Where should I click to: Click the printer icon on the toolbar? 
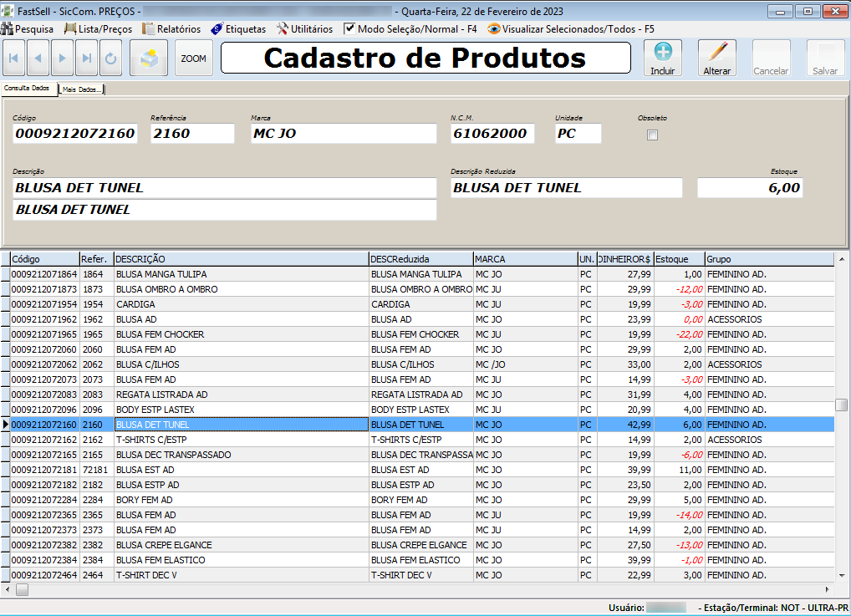click(x=148, y=58)
